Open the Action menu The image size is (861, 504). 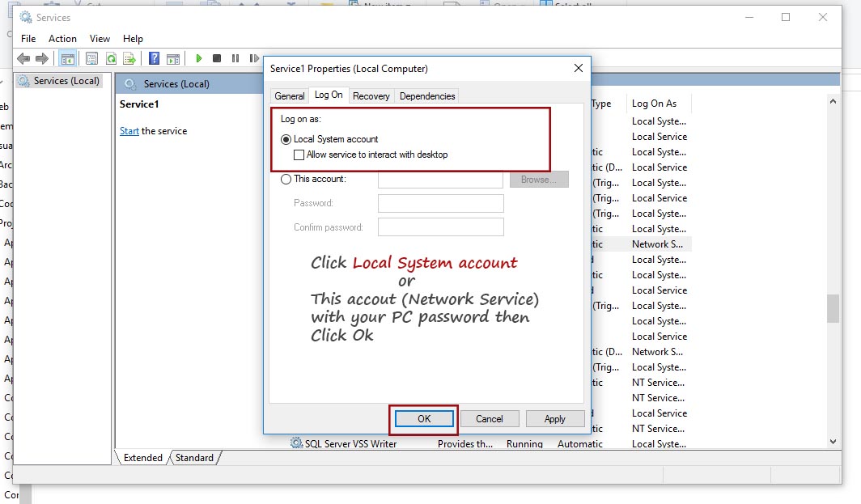(62, 39)
